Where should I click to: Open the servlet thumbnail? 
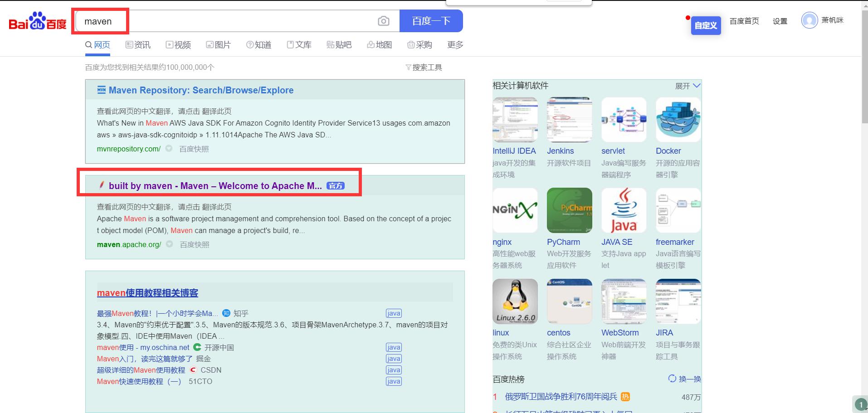[x=624, y=120]
